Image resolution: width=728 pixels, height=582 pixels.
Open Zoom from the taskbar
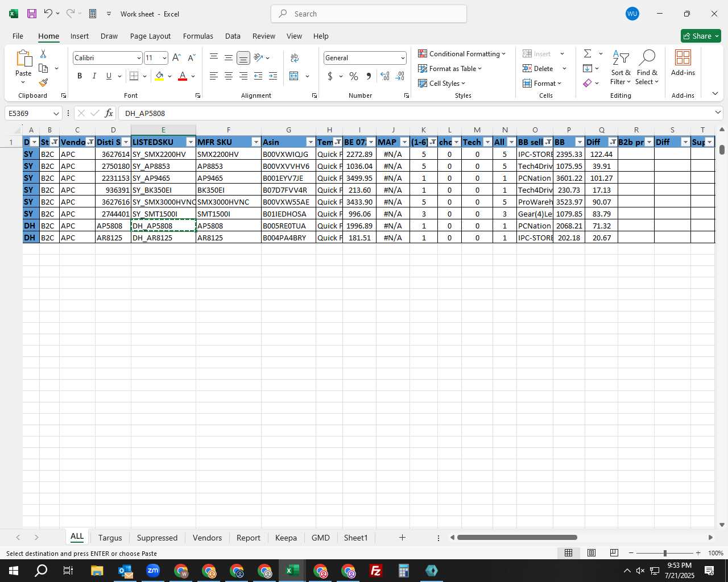click(x=153, y=571)
